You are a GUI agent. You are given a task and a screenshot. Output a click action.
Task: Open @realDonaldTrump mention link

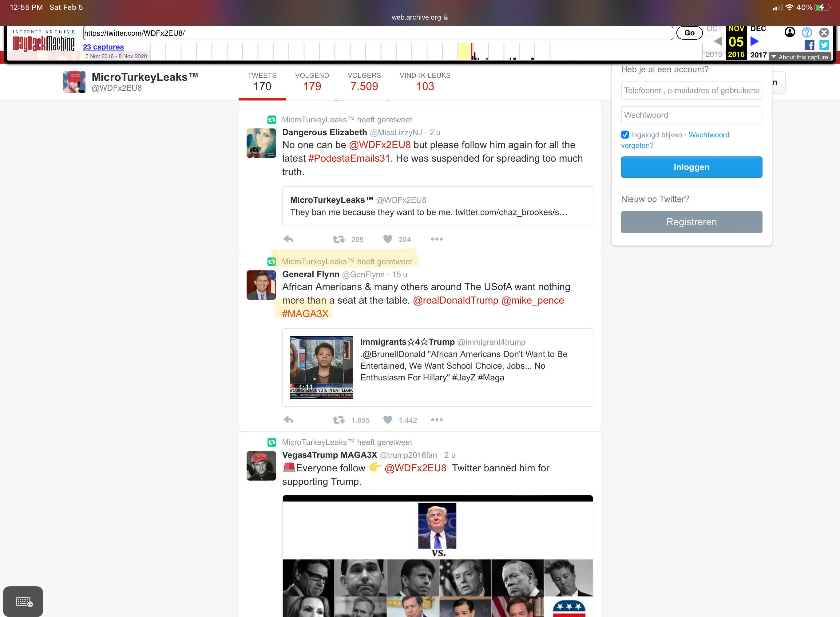tap(455, 300)
